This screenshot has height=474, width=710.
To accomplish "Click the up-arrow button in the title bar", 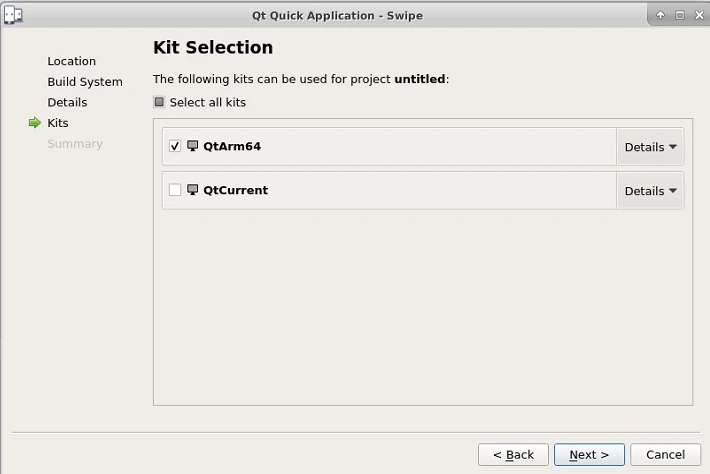I will pyautogui.click(x=660, y=15).
